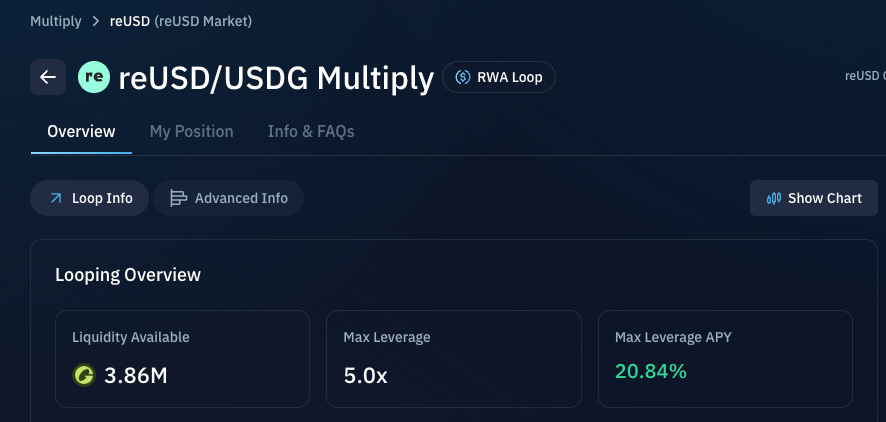Click the Max Leverage APY 20.84% value
Image resolution: width=886 pixels, height=422 pixels.
(x=651, y=371)
